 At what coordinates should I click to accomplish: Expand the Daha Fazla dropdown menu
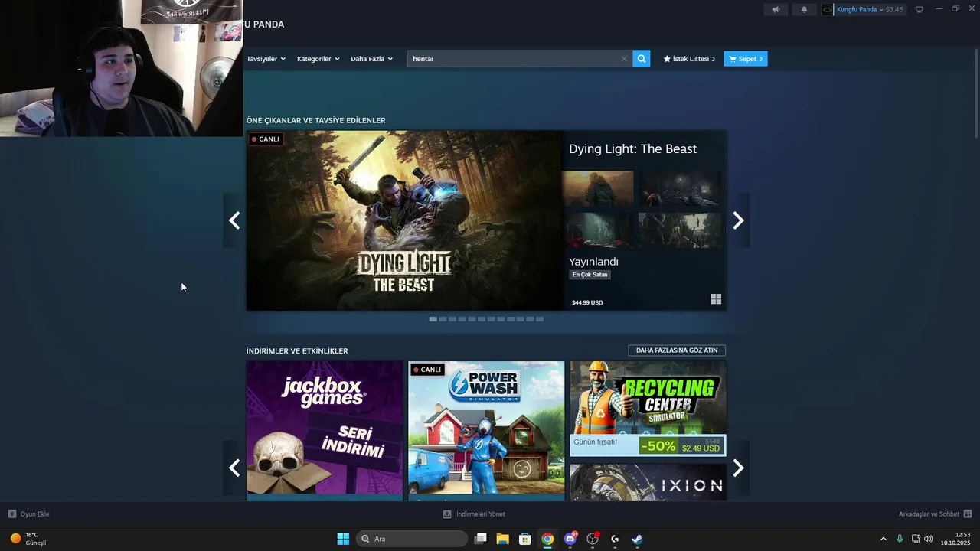pos(371,59)
